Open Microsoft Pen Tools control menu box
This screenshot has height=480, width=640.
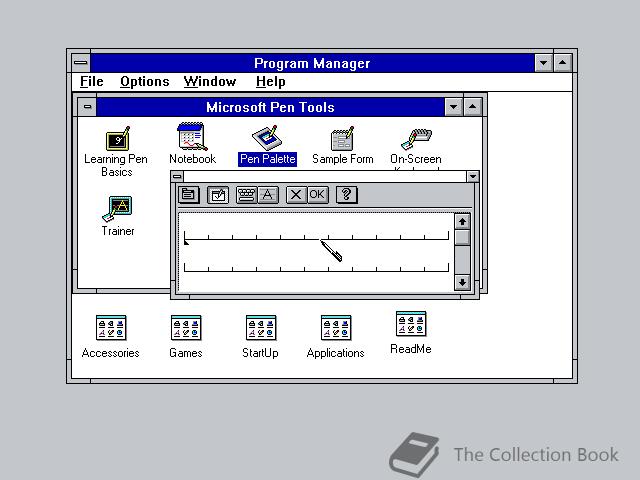pyautogui.click(x=87, y=107)
